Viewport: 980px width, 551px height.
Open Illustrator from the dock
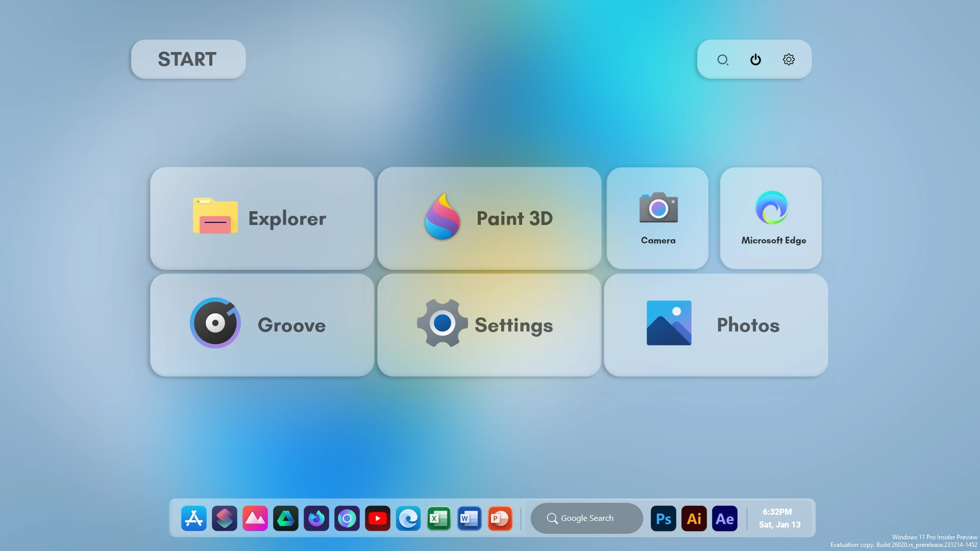click(694, 518)
